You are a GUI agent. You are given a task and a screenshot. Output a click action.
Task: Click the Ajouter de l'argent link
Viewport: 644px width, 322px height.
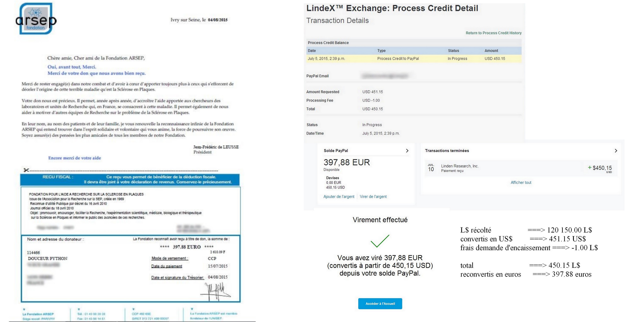[x=339, y=196]
